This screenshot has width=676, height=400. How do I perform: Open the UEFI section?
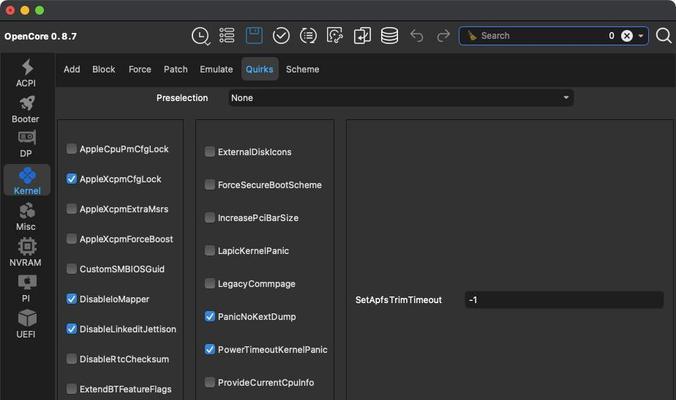26,325
